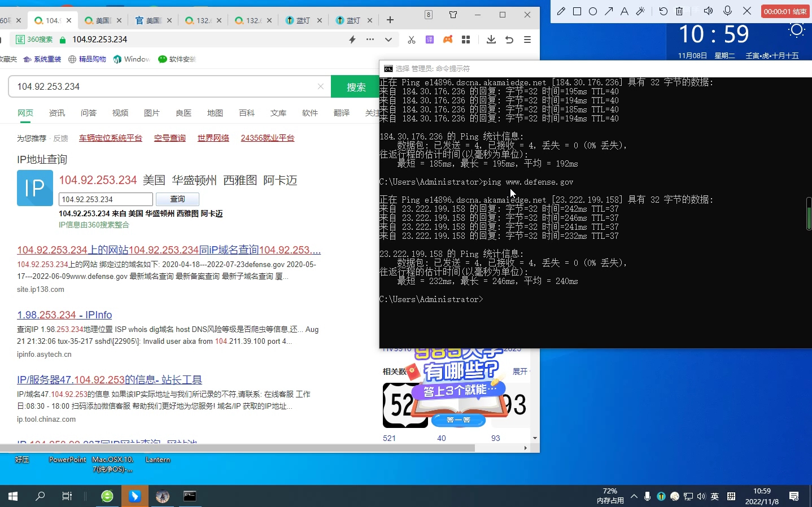Select the rectangle annotation tool
The width and height of the screenshot is (812, 507).
pyautogui.click(x=577, y=11)
